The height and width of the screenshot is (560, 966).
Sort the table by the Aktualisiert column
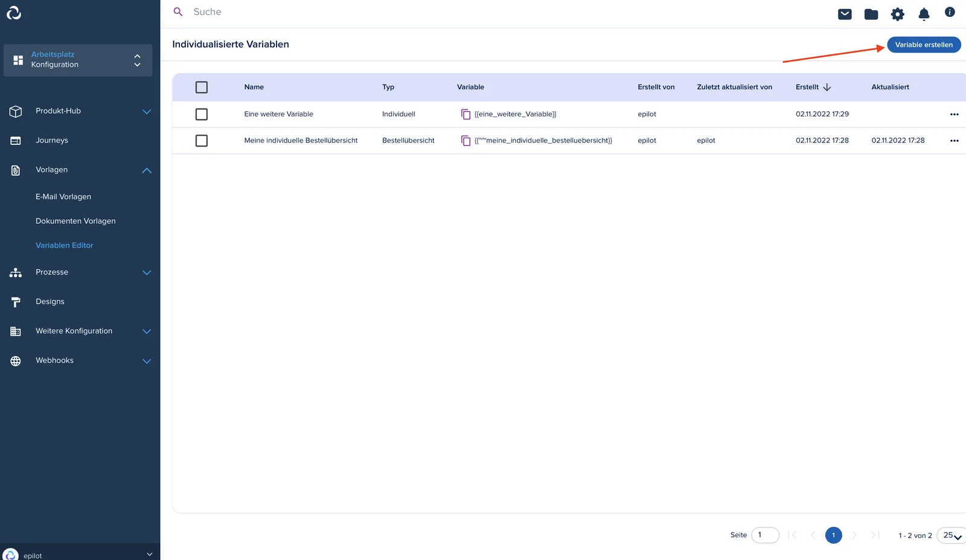(x=891, y=87)
